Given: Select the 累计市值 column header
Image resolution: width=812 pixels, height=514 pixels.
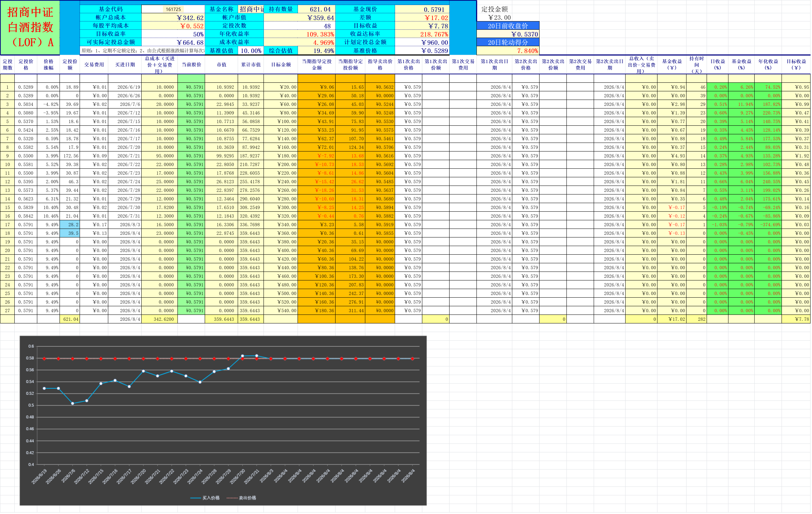Looking at the screenshot, I should coord(251,64).
